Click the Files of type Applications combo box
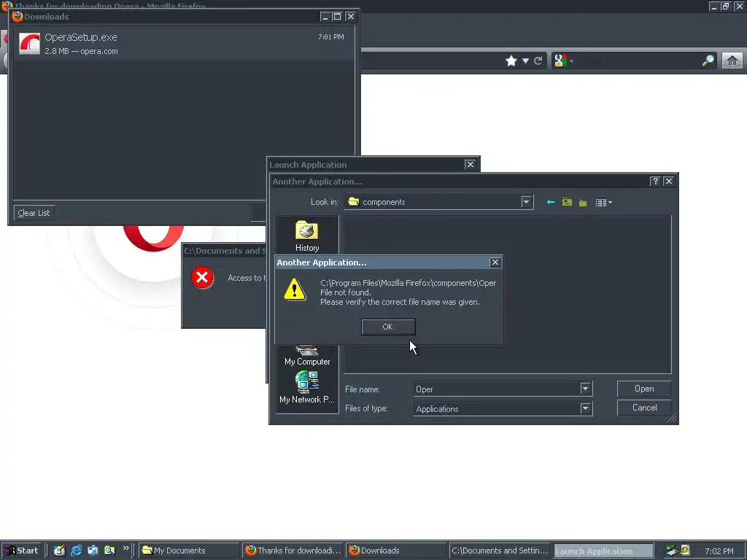This screenshot has width=747, height=560. coord(503,408)
